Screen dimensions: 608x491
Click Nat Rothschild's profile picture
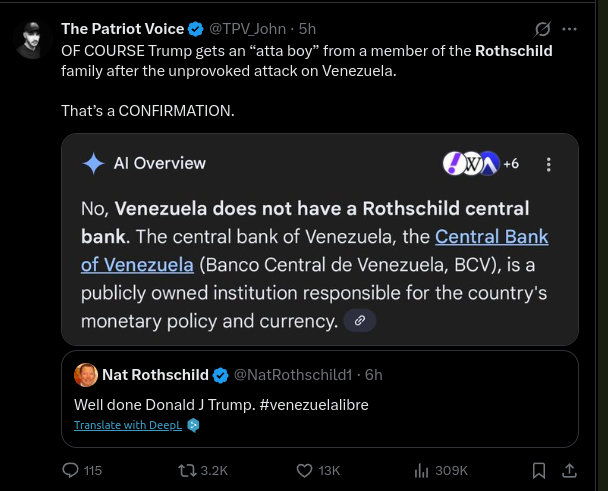pos(86,375)
